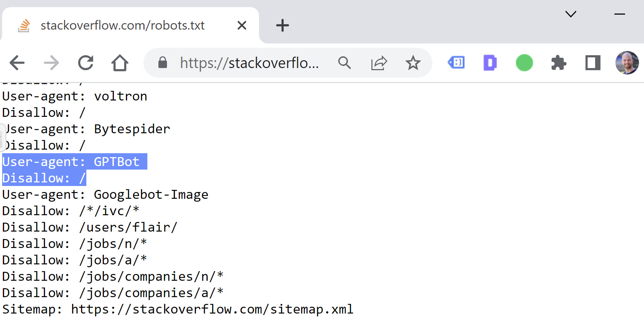Share this page using the share icon

coord(379,63)
